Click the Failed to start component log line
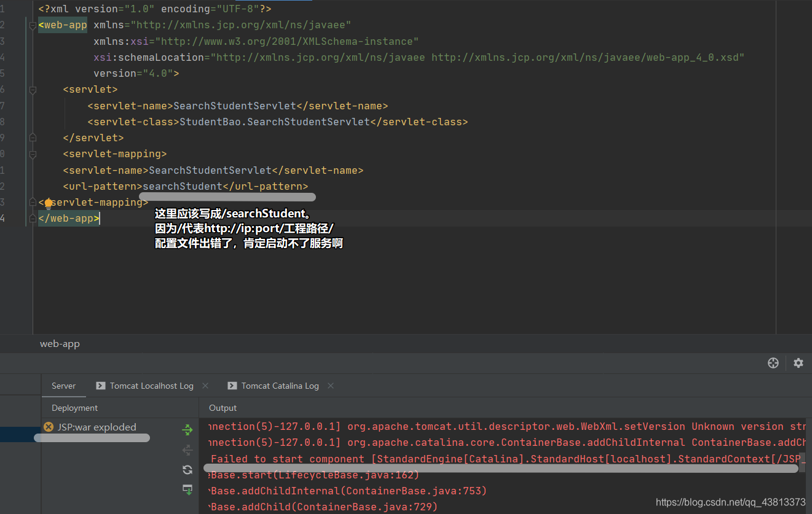This screenshot has height=514, width=812. [507, 459]
